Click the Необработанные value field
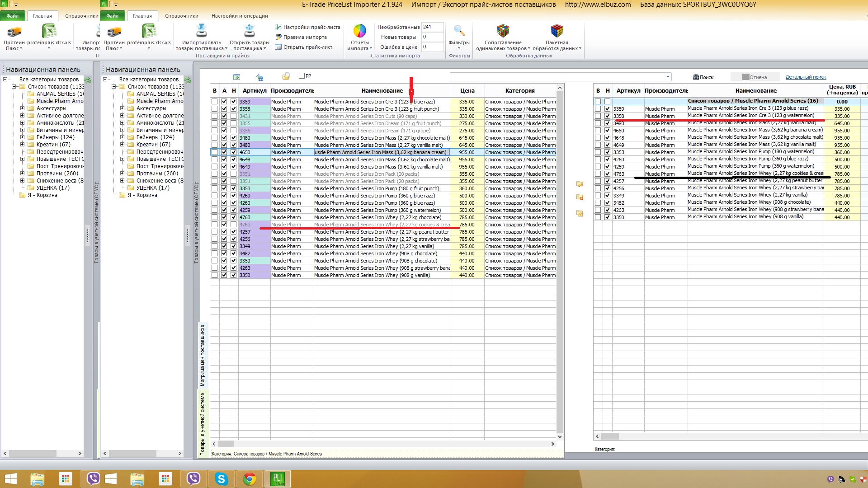 pyautogui.click(x=432, y=27)
